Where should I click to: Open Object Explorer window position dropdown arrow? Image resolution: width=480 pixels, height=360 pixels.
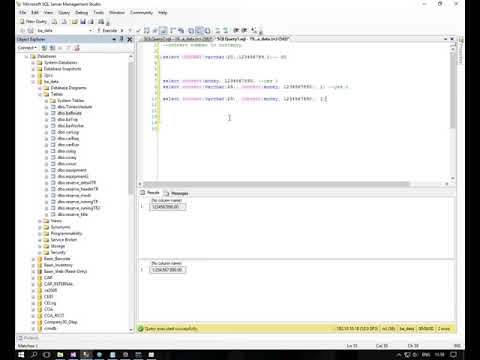coord(114,39)
